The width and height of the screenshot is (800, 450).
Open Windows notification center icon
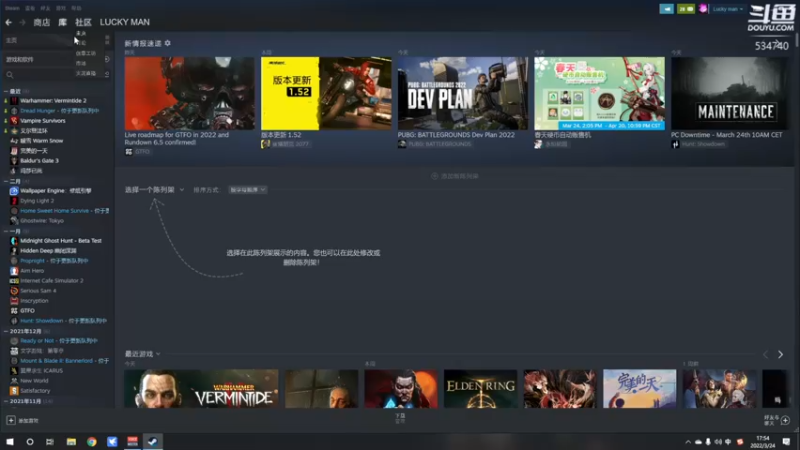point(786,442)
